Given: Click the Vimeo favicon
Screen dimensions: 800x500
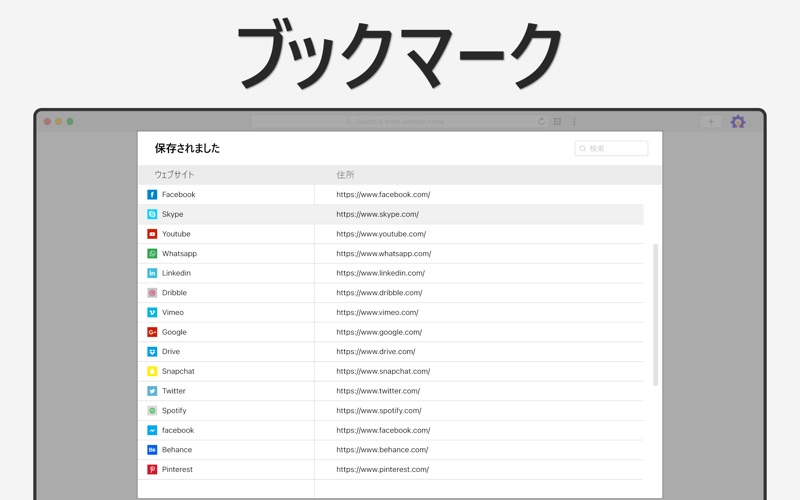Looking at the screenshot, I should click(152, 312).
